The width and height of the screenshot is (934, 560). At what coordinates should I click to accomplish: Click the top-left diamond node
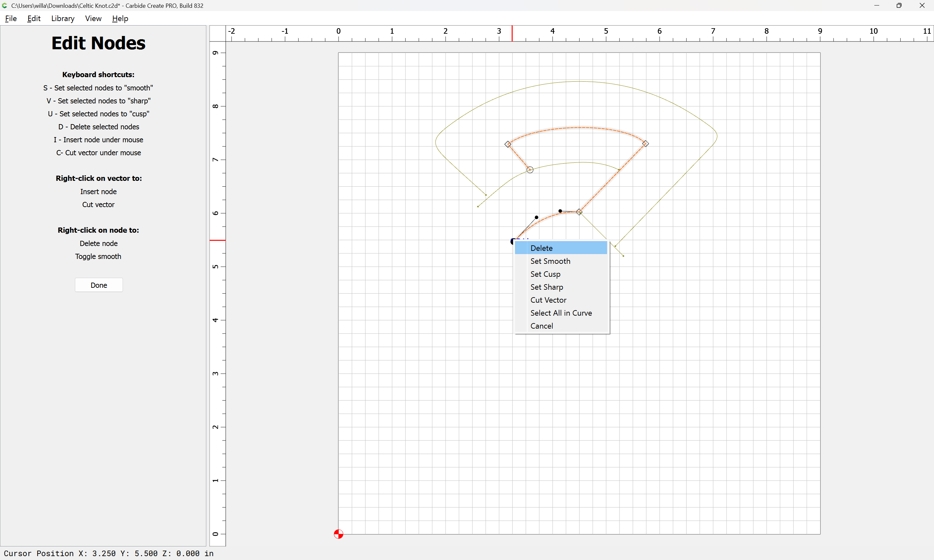[x=508, y=144]
